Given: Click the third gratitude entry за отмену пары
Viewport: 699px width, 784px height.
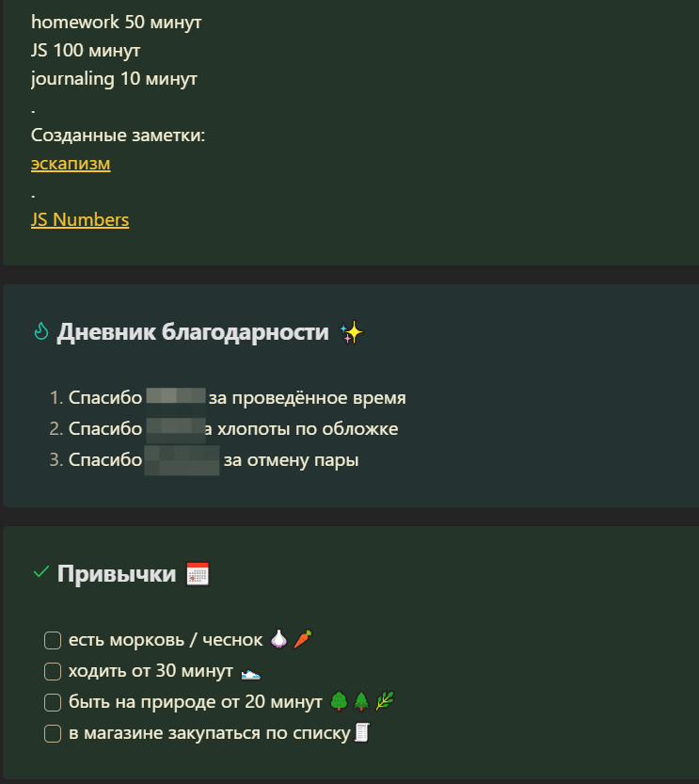Looking at the screenshot, I should (x=204, y=460).
